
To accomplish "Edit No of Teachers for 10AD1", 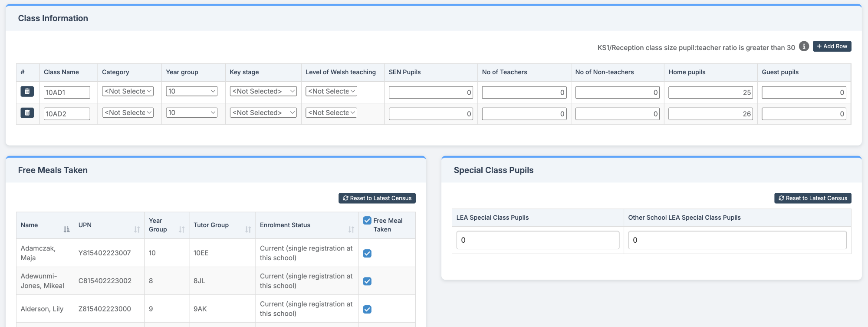I will [x=524, y=92].
